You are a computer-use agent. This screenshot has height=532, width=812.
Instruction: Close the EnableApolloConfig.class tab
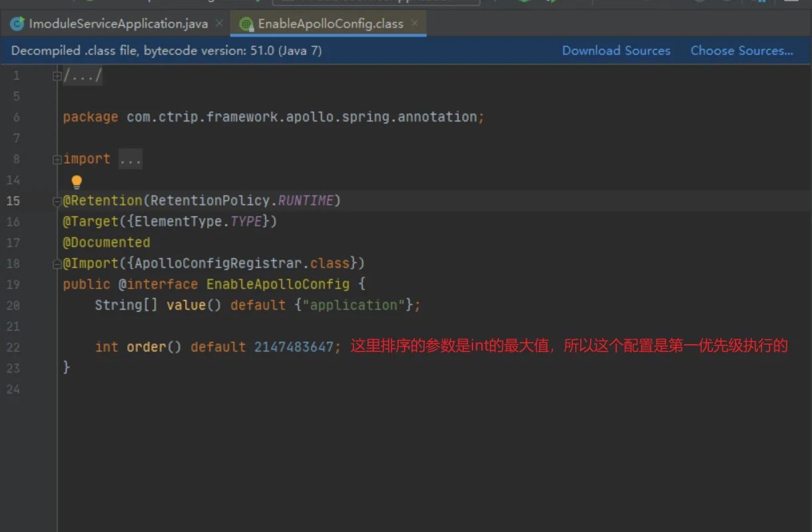pyautogui.click(x=415, y=23)
